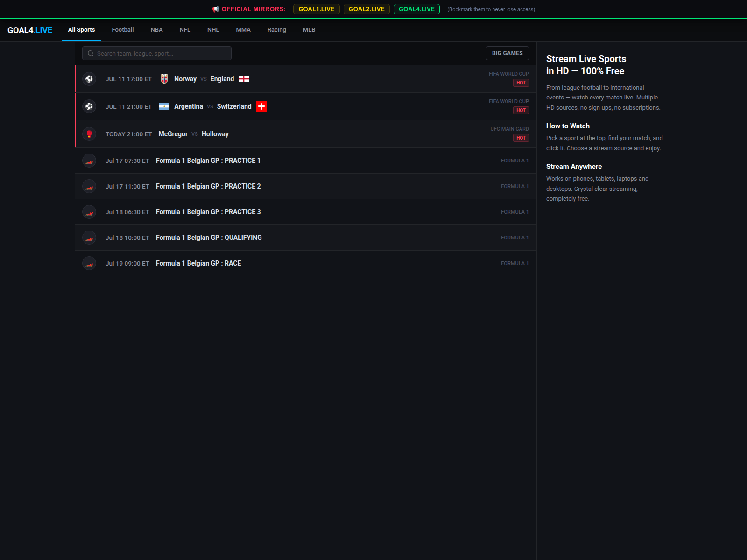Screen dimensions: 747x560
Task: Open the green GOAL4.LIVE mirror button
Action: pos(416,9)
